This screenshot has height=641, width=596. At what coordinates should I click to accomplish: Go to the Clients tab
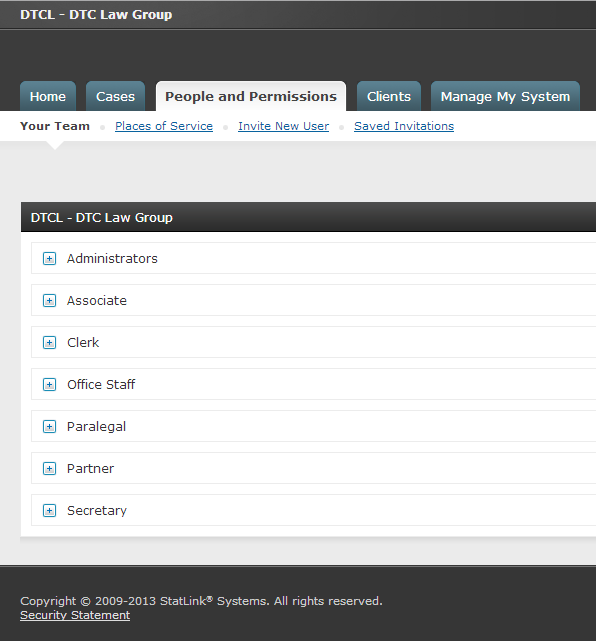point(389,96)
